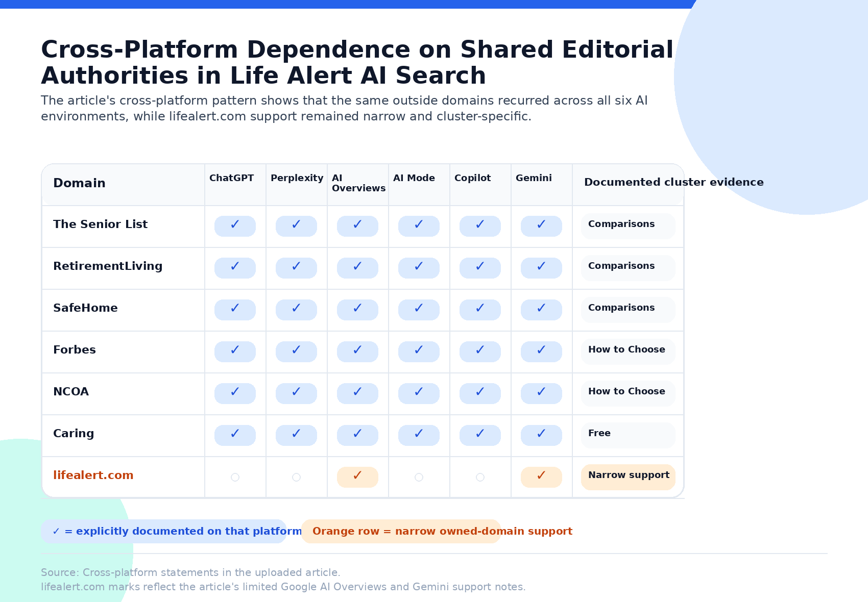Click SafeHome Perplexity checkmark
This screenshot has width=868, height=602.
(x=296, y=310)
